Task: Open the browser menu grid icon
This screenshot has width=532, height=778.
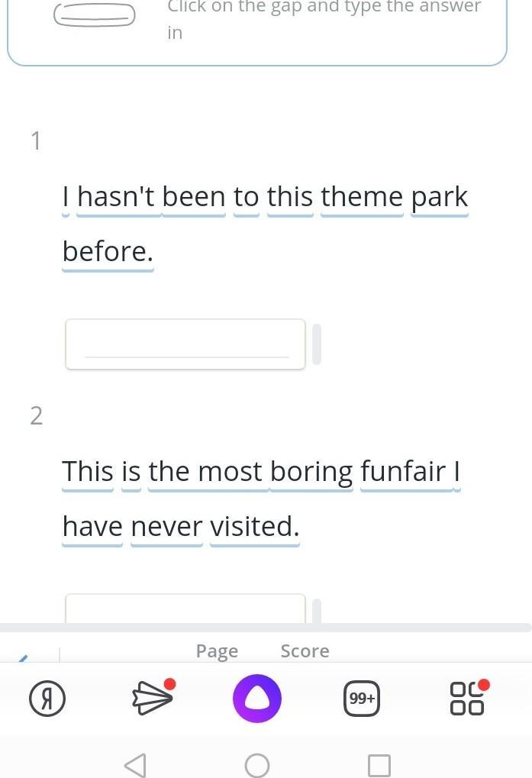Action: [x=467, y=698]
